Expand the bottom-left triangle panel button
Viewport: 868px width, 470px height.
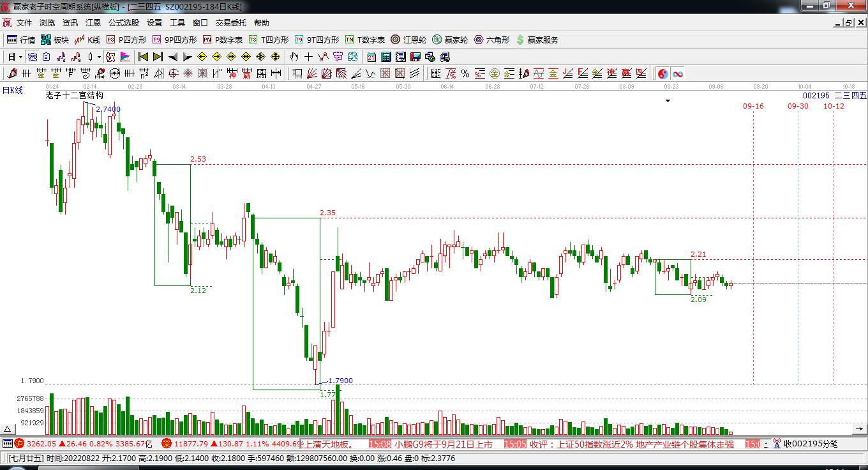point(8,430)
